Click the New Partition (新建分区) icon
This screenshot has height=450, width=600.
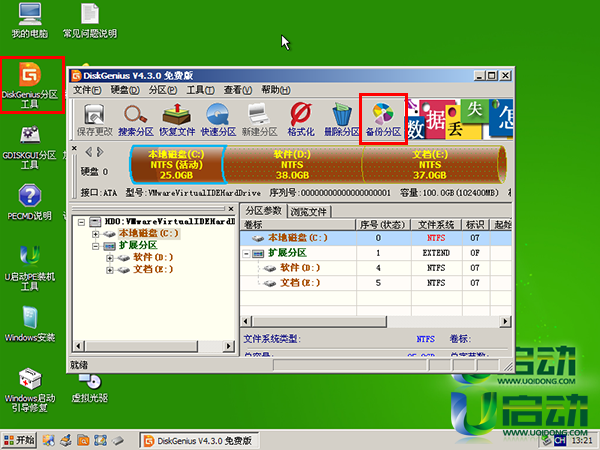coord(259,120)
